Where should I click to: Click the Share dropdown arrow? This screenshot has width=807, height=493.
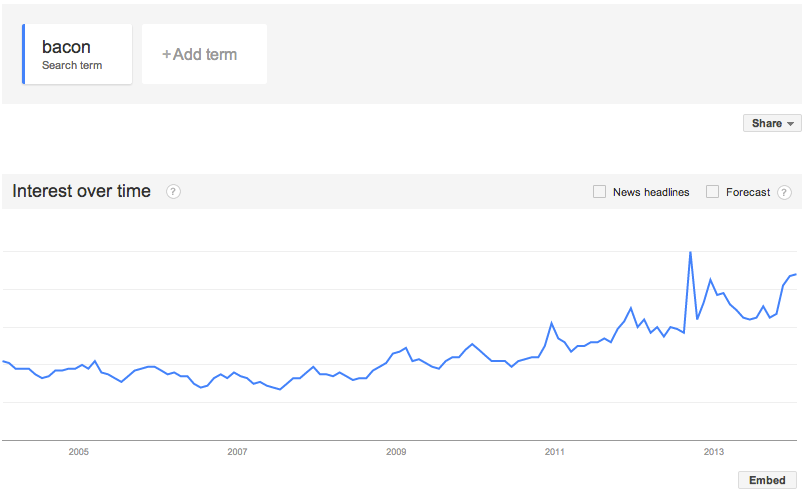[791, 124]
